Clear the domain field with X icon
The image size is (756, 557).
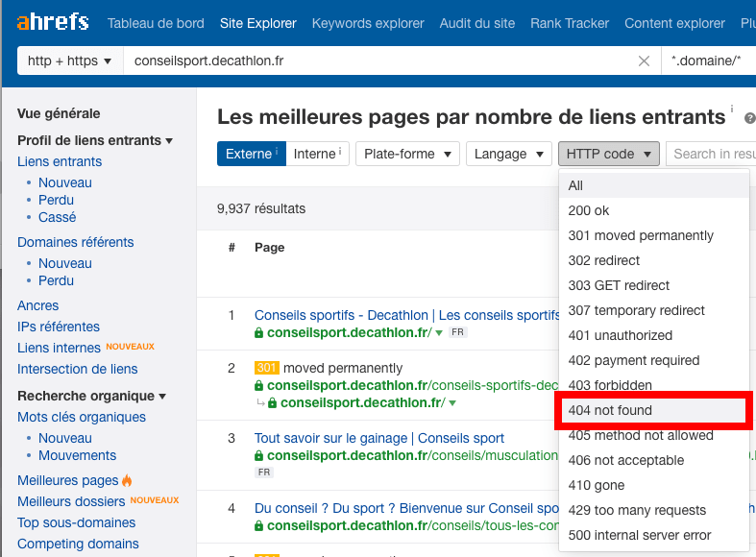[x=644, y=61]
